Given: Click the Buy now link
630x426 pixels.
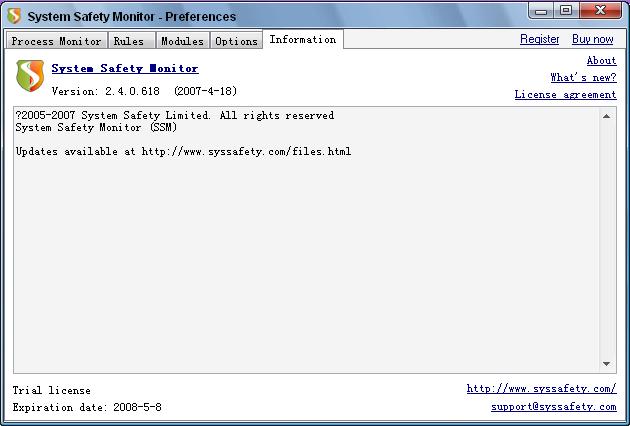Looking at the screenshot, I should [x=593, y=39].
